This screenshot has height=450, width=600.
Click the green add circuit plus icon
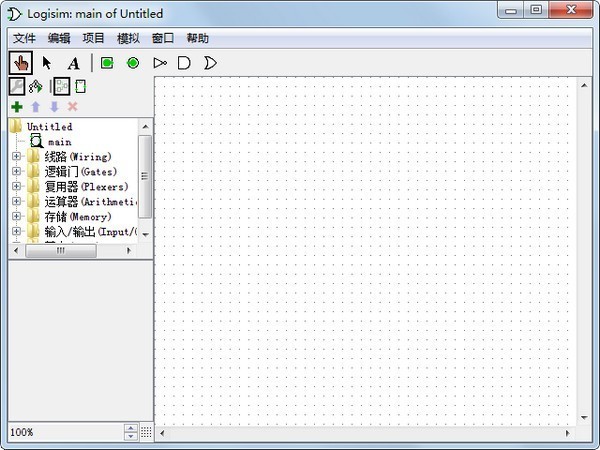point(17,106)
